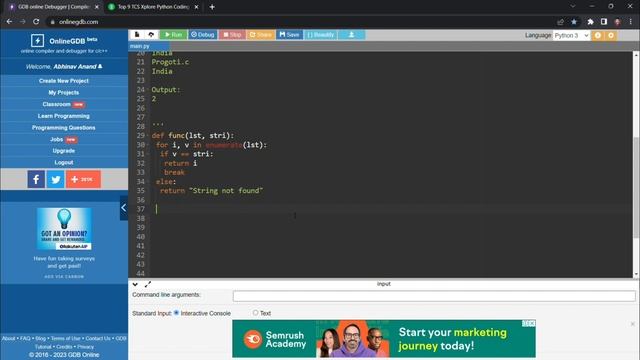Screen dimensions: 640x360
Task: Save the current project
Action: point(289,35)
